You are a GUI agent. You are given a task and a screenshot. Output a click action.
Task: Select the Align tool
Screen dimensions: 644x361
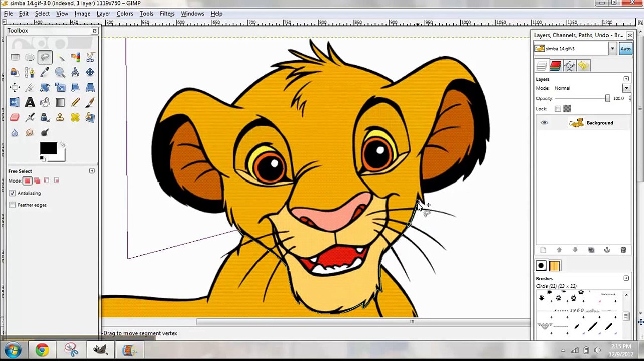15,88
